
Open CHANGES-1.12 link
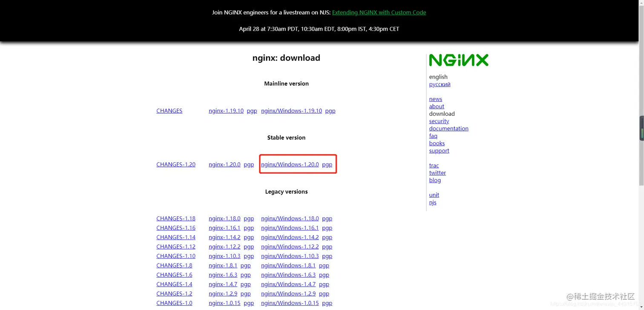pos(176,247)
